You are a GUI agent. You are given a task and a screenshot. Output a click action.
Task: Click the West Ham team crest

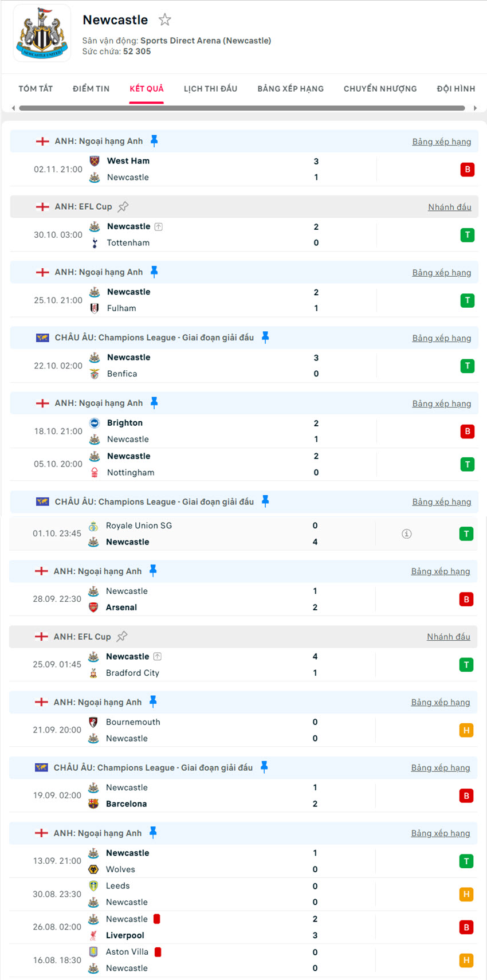[x=95, y=161]
